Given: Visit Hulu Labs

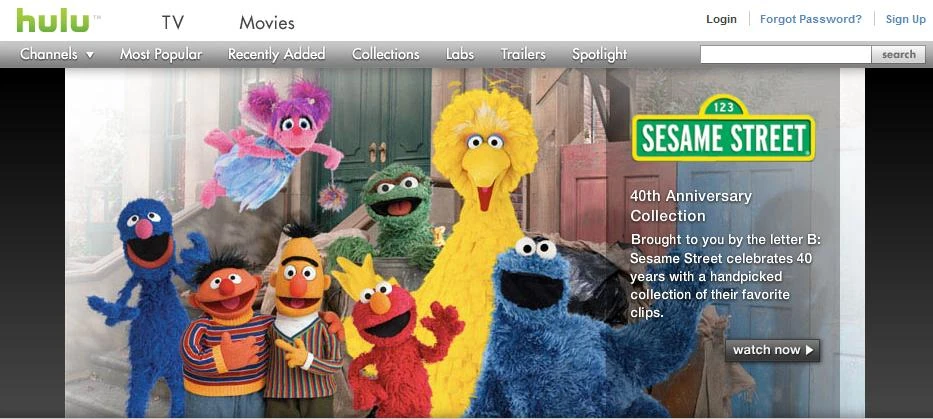Looking at the screenshot, I should coord(460,54).
